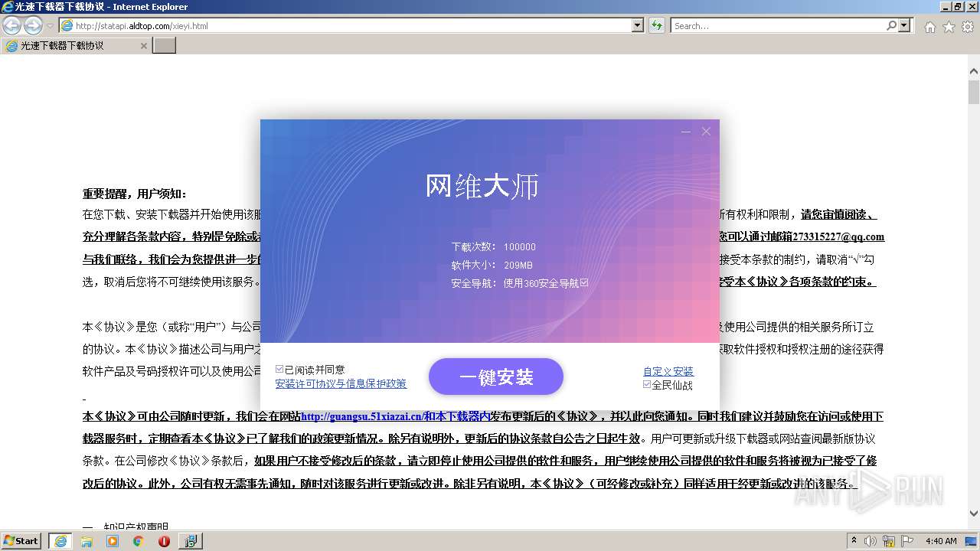Open a new tab in IE
Screen dimensions: 980x551
coord(165,46)
